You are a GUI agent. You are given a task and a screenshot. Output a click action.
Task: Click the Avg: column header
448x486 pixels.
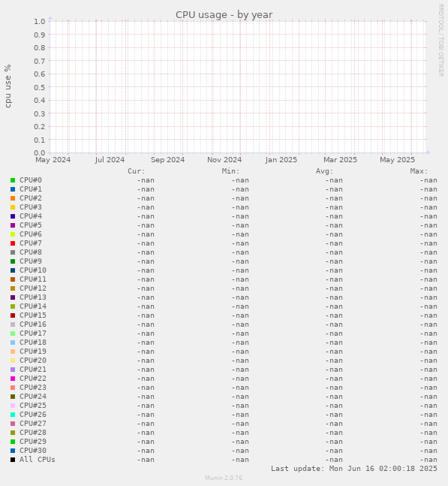coord(324,171)
